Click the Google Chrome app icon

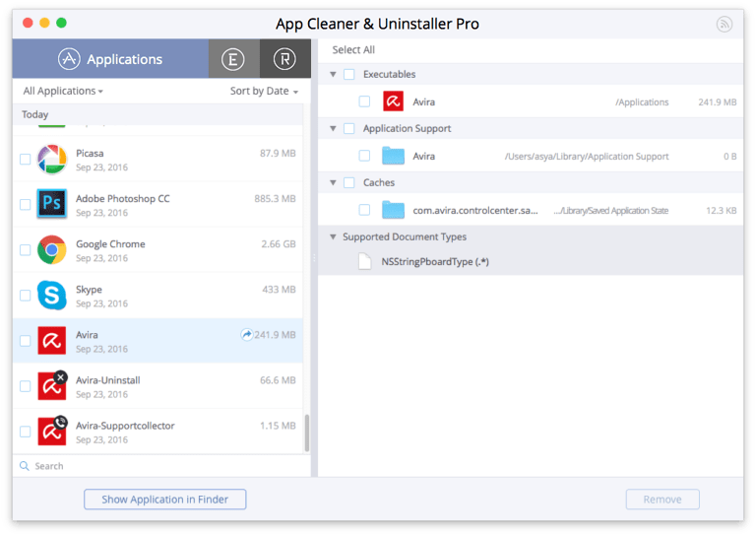[x=52, y=250]
